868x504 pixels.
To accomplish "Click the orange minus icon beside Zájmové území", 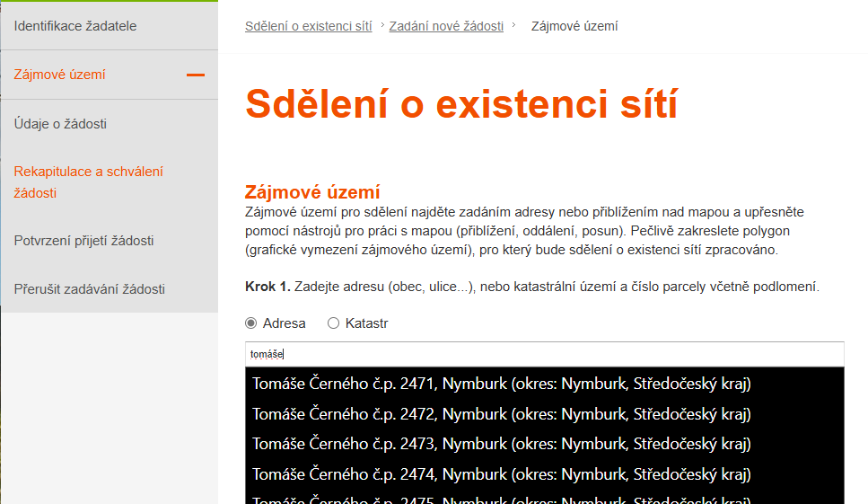I will [x=195, y=75].
